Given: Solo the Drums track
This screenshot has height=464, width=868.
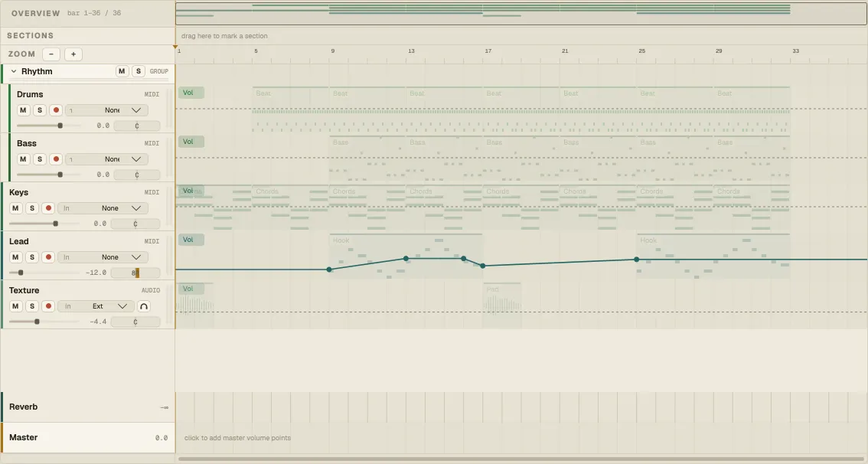Looking at the screenshot, I should click(x=39, y=110).
